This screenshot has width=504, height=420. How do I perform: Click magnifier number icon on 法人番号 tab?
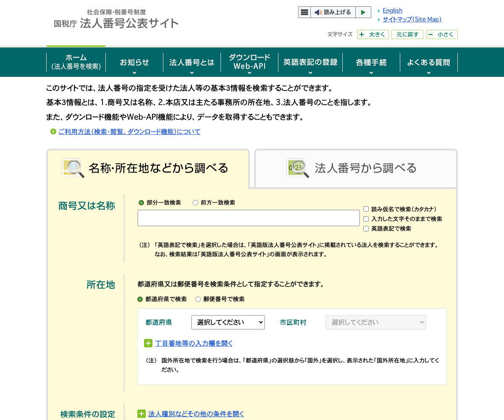[298, 168]
